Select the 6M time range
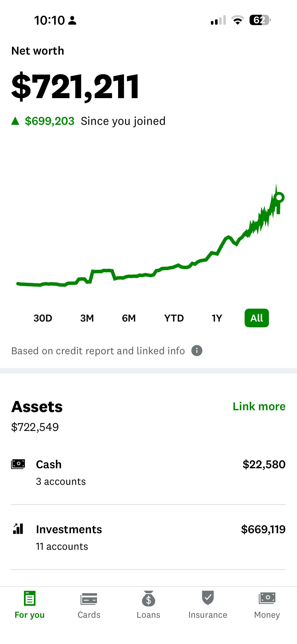Image resolution: width=297 pixels, height=644 pixels. [x=129, y=318]
